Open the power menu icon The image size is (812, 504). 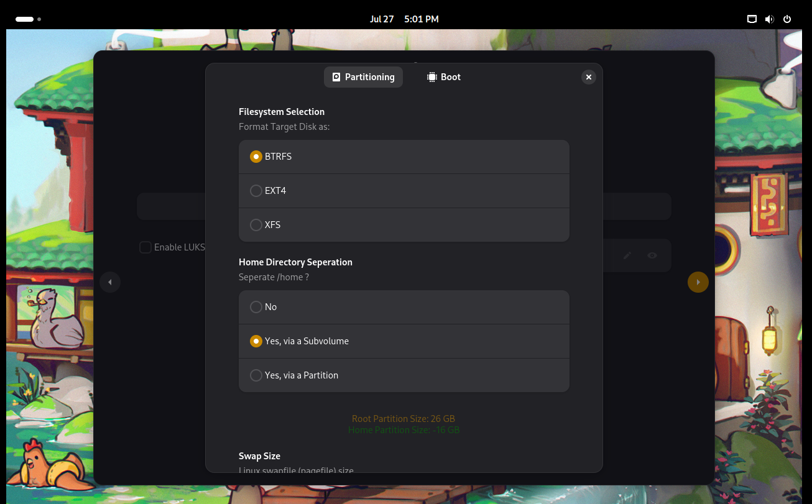(787, 19)
